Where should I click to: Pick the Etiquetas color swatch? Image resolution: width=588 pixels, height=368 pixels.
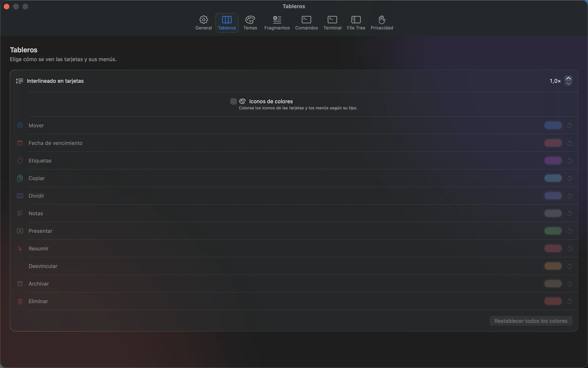point(553,161)
